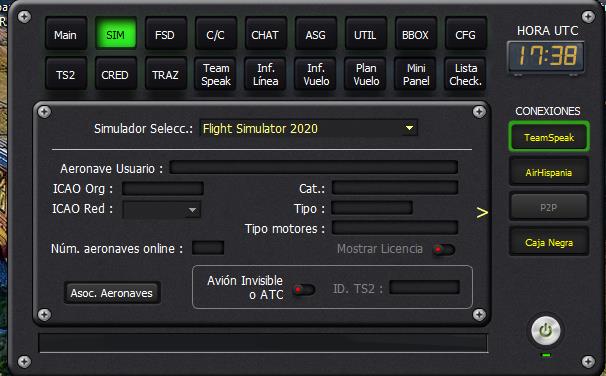Open the Main tab
Viewport: 606px width, 376px height.
tap(66, 34)
